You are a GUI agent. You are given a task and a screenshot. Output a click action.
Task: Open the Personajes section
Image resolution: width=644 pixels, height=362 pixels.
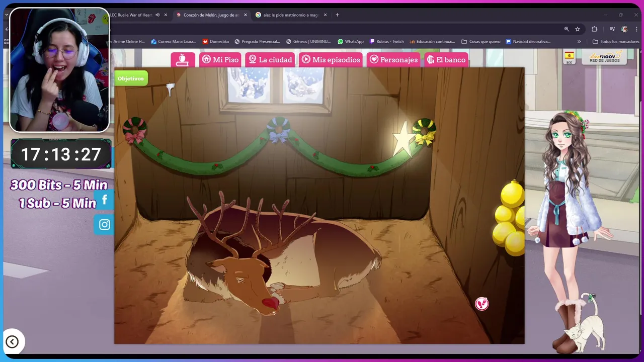coord(393,60)
